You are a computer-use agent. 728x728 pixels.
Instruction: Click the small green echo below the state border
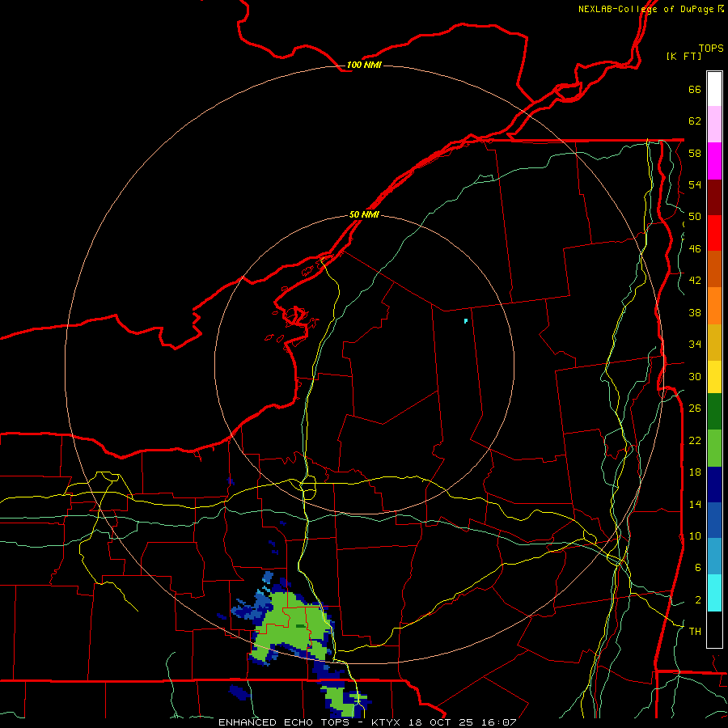(x=341, y=700)
